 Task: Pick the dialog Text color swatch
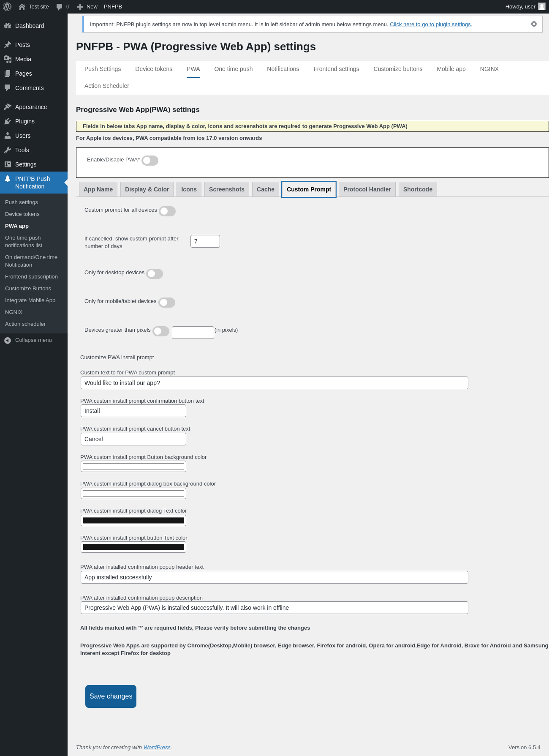[133, 521]
